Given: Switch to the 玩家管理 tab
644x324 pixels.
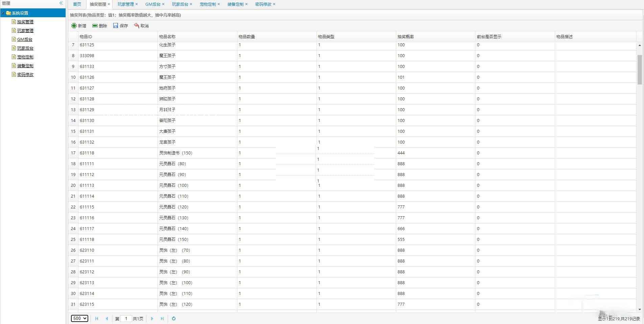Looking at the screenshot, I should 125,4.
